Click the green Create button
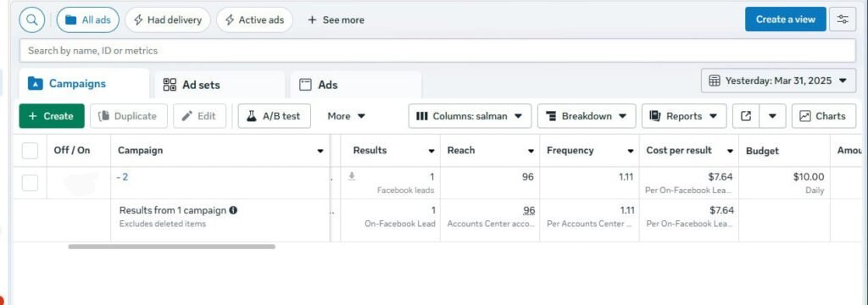 (x=52, y=116)
